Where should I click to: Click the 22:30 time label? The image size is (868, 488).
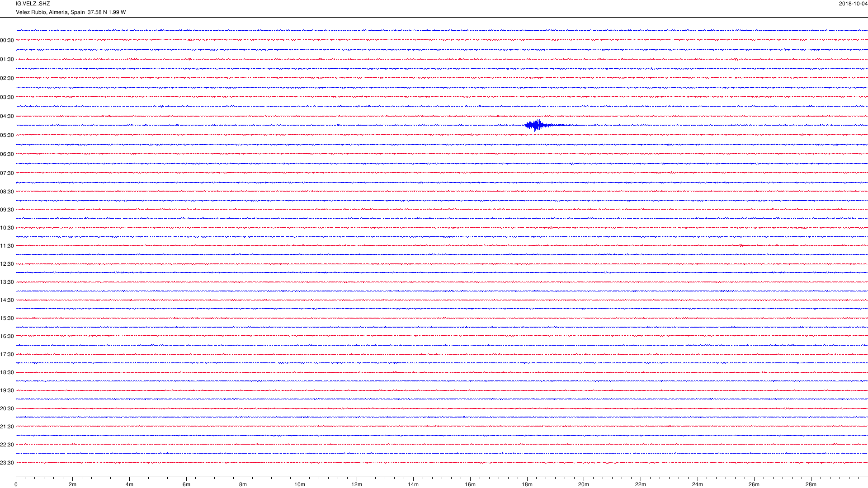coord(7,445)
